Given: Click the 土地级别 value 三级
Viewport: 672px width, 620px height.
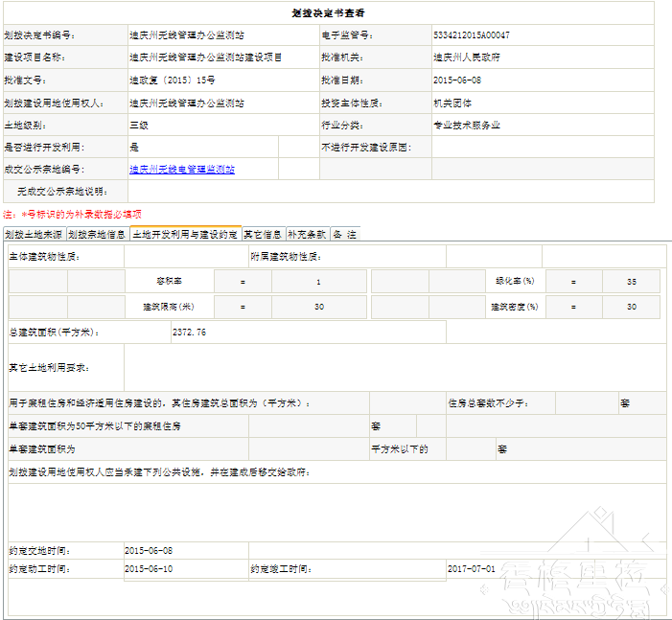Looking at the screenshot, I should point(139,125).
